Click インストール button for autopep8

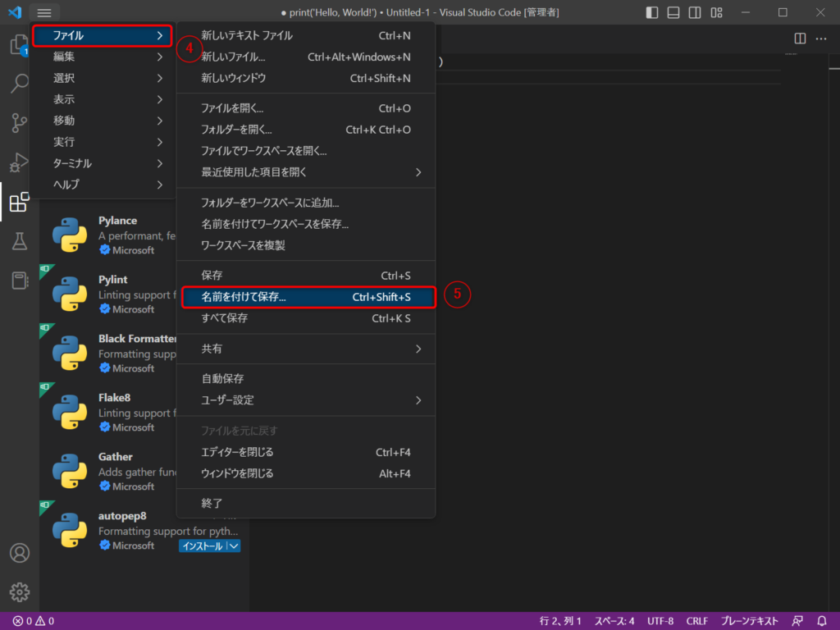pyautogui.click(x=203, y=546)
